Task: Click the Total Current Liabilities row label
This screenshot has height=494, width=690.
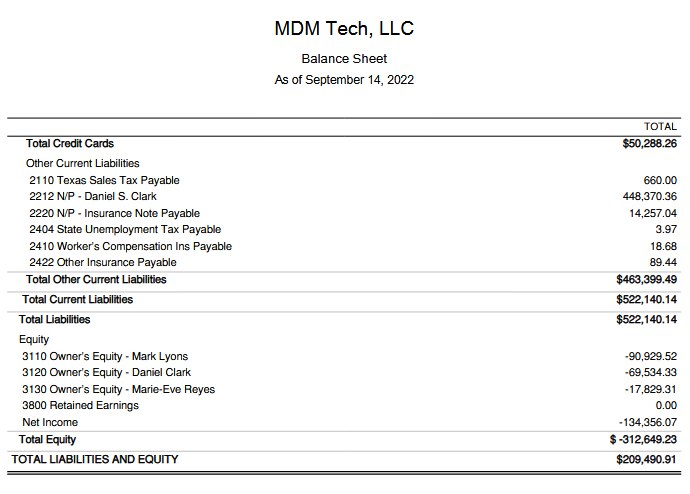Action: 77,300
